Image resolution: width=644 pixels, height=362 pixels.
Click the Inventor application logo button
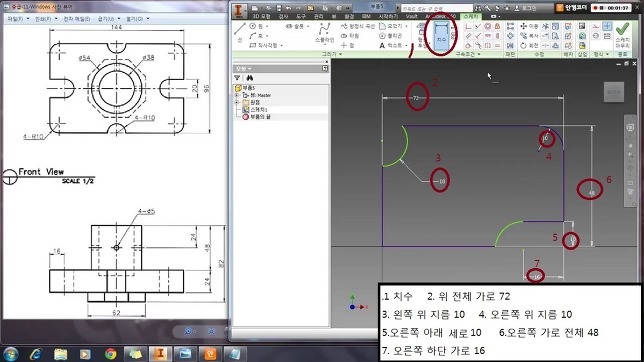pos(238,10)
